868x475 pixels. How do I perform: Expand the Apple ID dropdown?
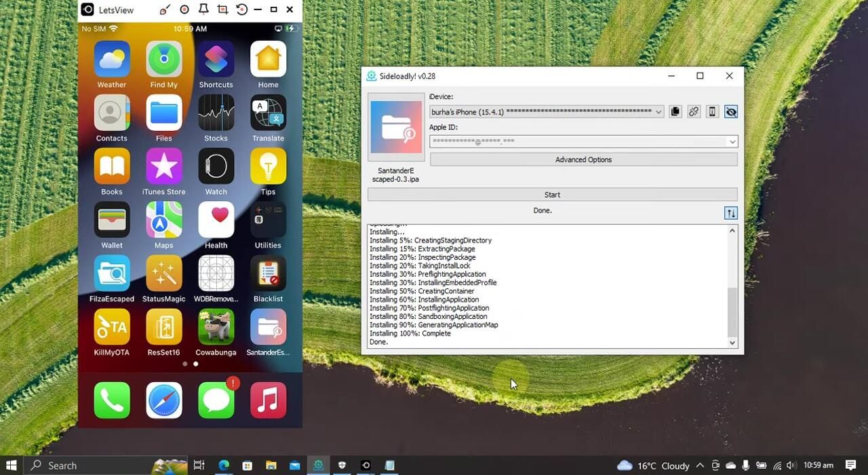[732, 142]
